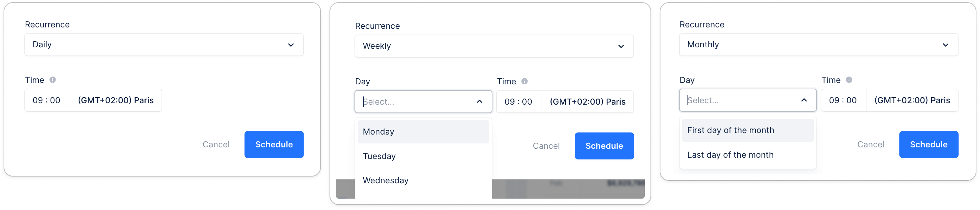Image resolution: width=980 pixels, height=210 pixels.
Task: Click Schedule in the Weekly panel
Action: (x=605, y=147)
